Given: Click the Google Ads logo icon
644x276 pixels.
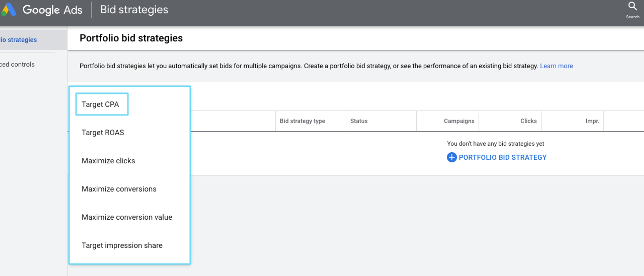Looking at the screenshot, I should pyautogui.click(x=9, y=10).
